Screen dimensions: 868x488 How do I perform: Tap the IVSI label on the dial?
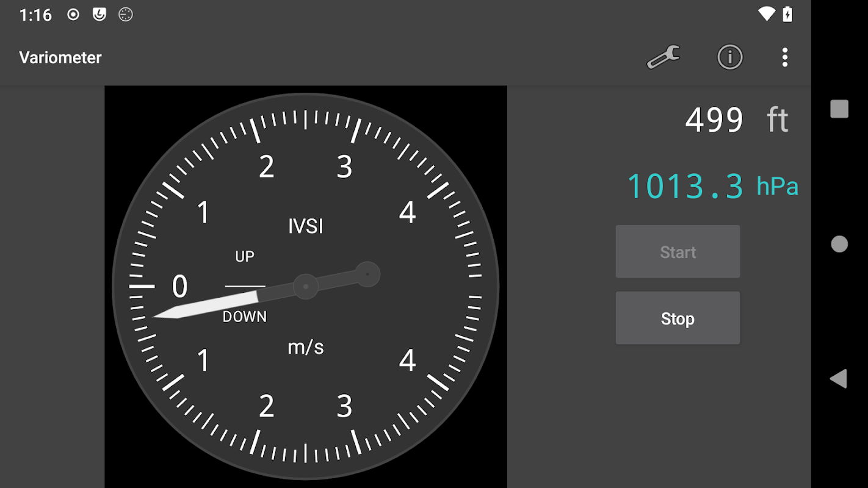coord(305,226)
